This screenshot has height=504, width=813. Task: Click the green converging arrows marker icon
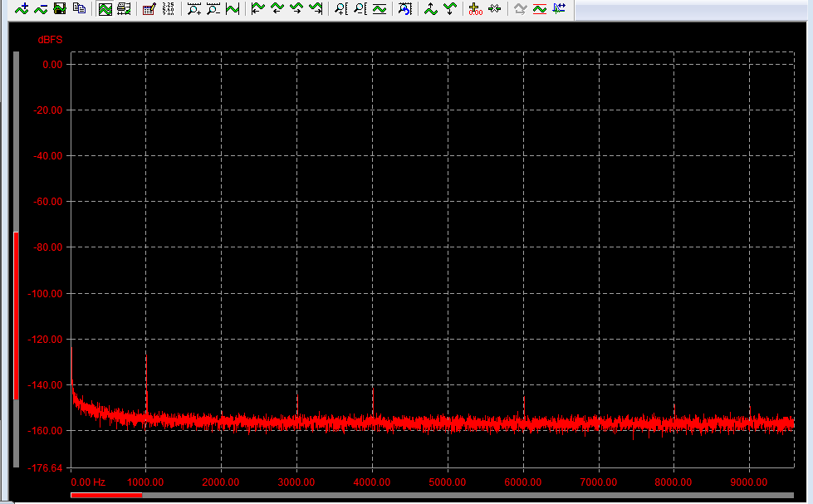[x=495, y=9]
